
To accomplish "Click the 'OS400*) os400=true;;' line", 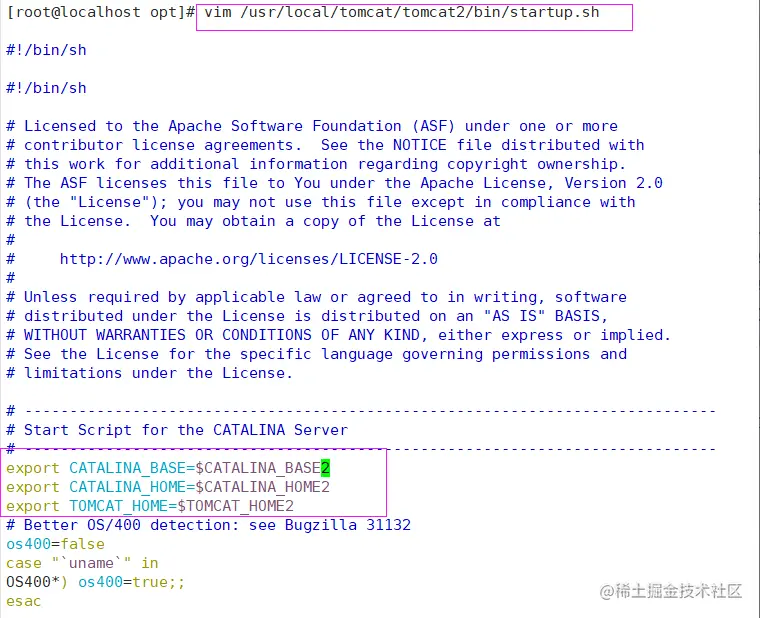I will (x=95, y=582).
